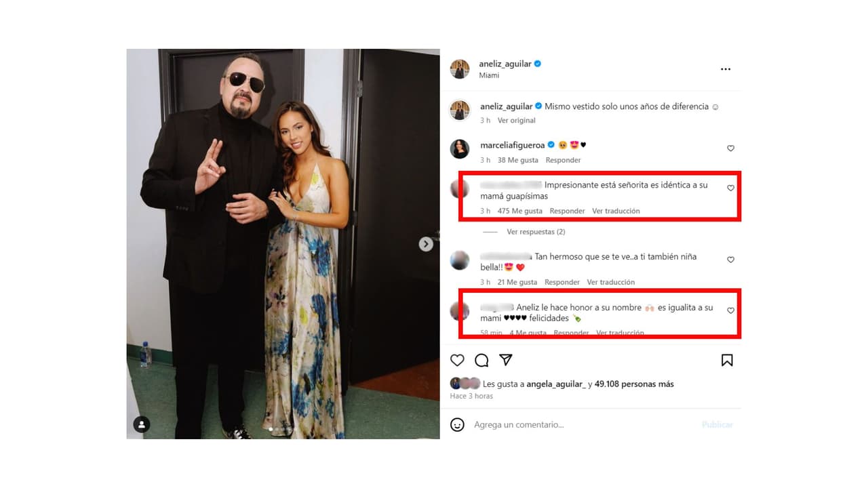This screenshot has width=868, height=488.
Task: Advance carousel with the right arrow
Action: point(426,243)
